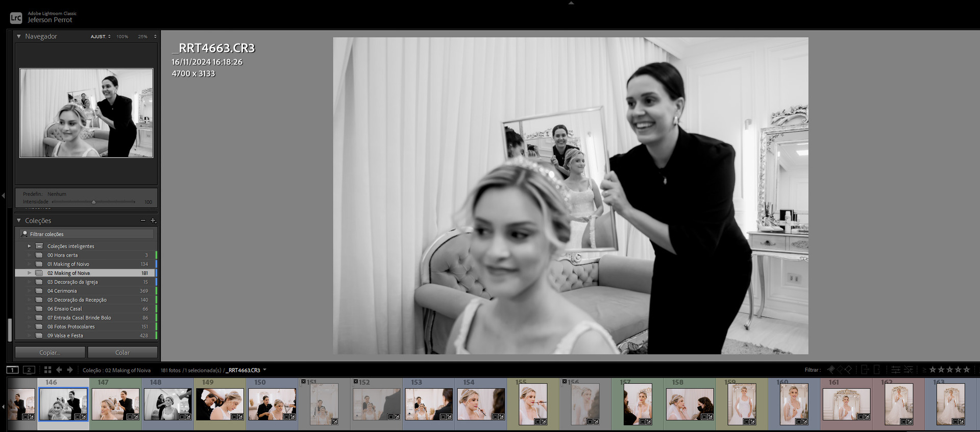The image size is (980, 432).
Task: Select the main window display button 1
Action: pos(13,370)
